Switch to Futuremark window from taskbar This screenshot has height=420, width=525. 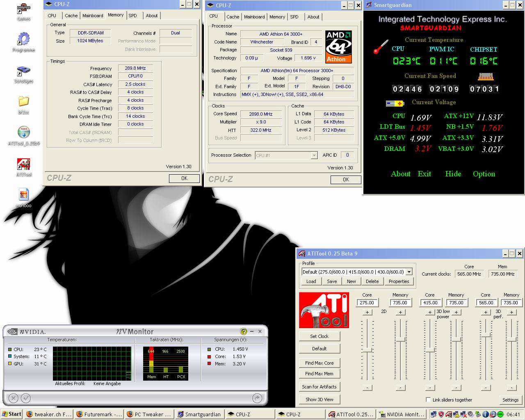pyautogui.click(x=99, y=414)
